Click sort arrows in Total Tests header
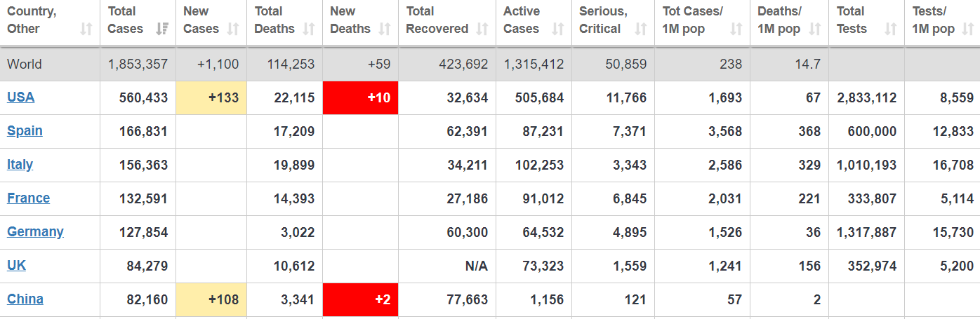The width and height of the screenshot is (980, 319). point(890,29)
